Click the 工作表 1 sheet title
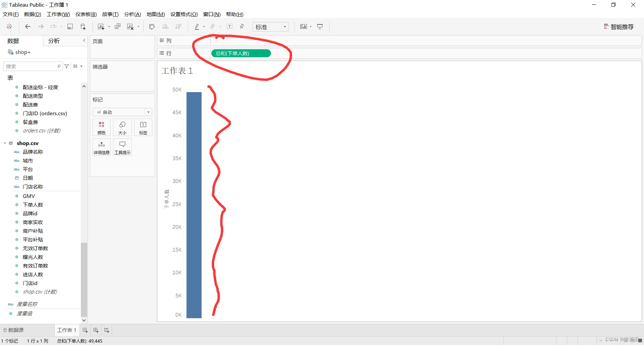Screen dimensions: 644x345 [177, 71]
